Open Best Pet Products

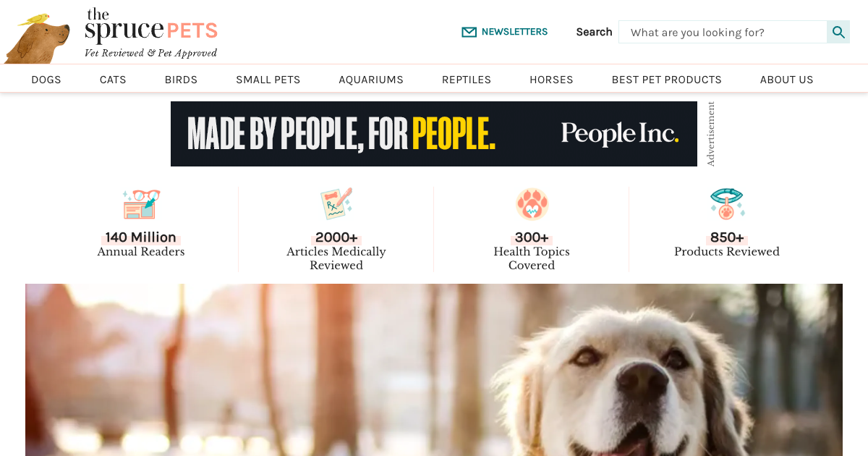click(x=667, y=80)
